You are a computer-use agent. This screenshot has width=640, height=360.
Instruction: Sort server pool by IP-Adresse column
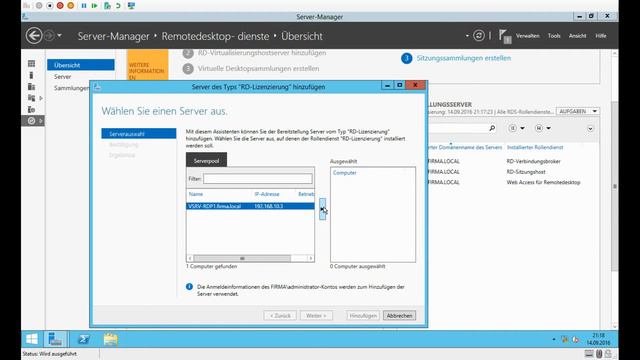tap(267, 194)
